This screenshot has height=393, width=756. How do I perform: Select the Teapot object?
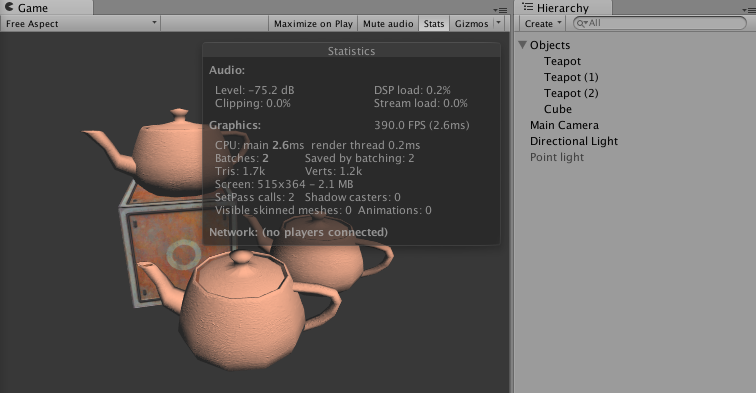click(562, 61)
